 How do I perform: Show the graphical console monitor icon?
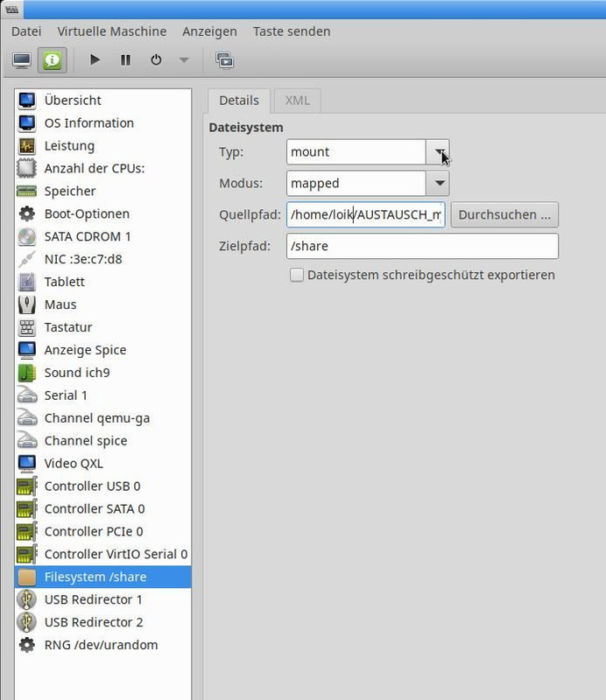pos(22,59)
